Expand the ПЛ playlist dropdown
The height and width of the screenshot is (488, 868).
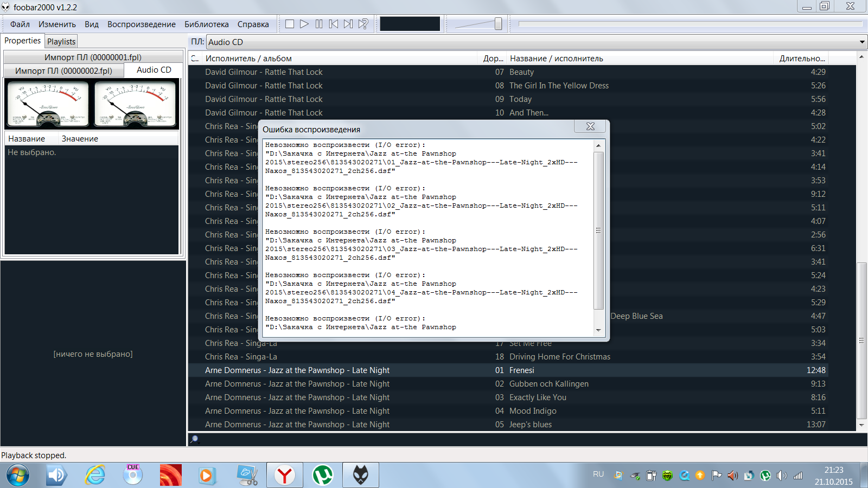coord(862,42)
